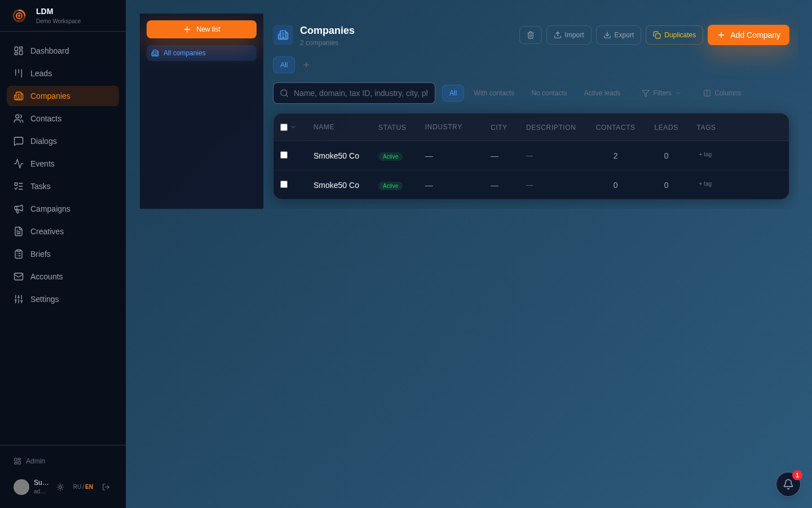The height and width of the screenshot is (508, 812).
Task: Create a New list
Action: click(x=201, y=29)
